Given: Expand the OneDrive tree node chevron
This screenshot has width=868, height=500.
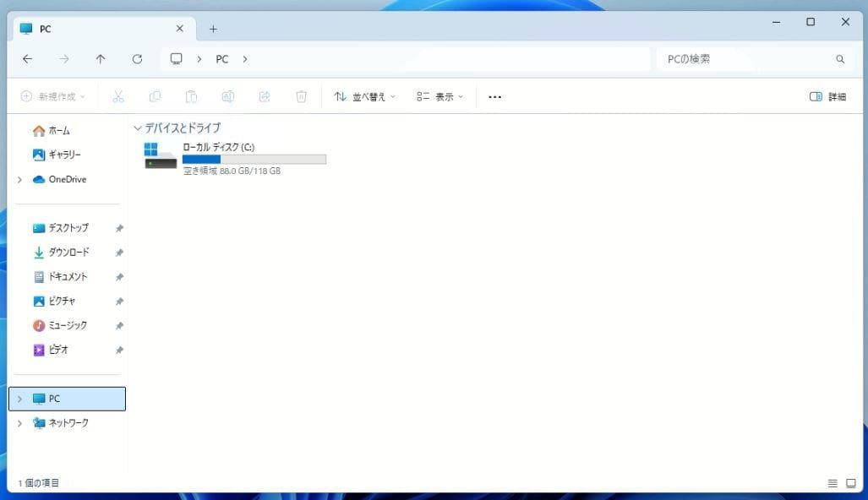Looking at the screenshot, I should click(19, 180).
